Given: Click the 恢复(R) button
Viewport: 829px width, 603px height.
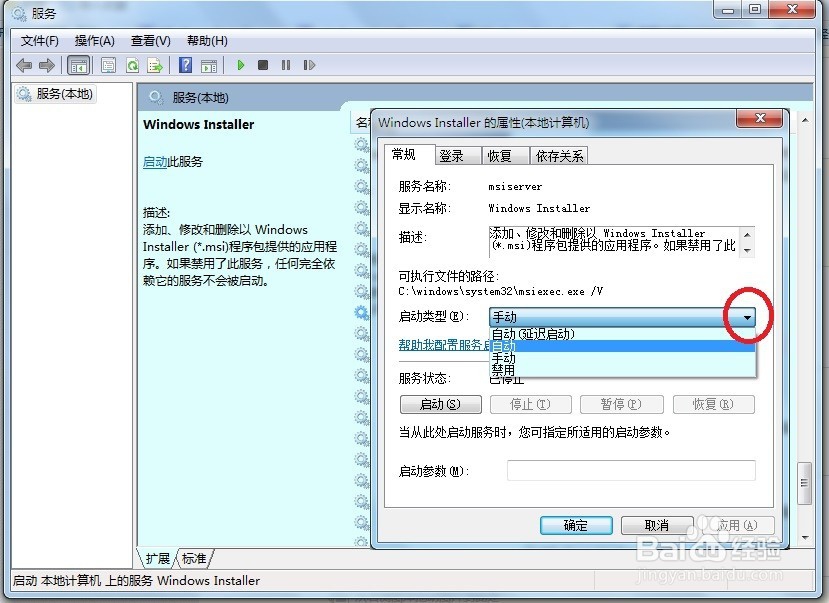Looking at the screenshot, I should pyautogui.click(x=713, y=404).
